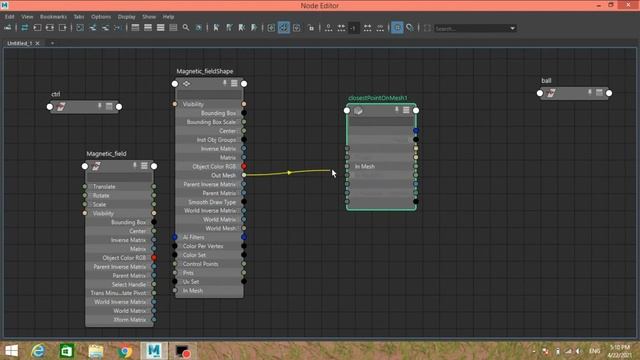Change view mode of Magnetic_field node

point(144,165)
